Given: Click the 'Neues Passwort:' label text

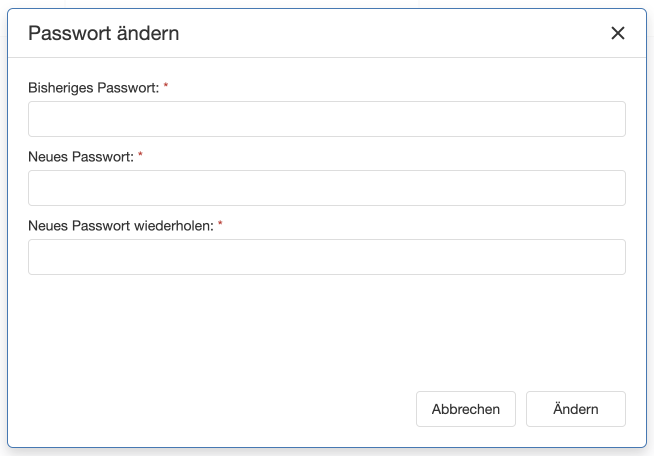Looking at the screenshot, I should (81, 157).
